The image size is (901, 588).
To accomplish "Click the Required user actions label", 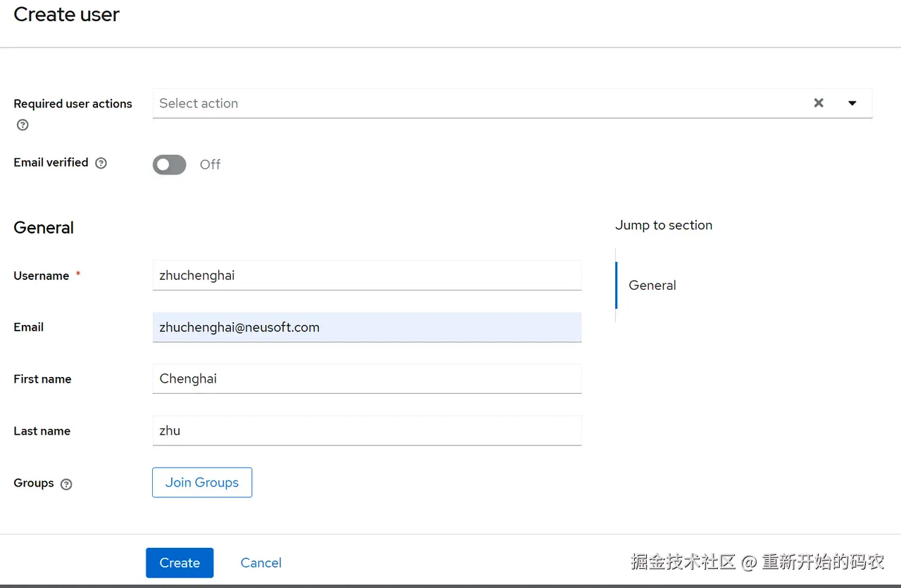I will [73, 103].
